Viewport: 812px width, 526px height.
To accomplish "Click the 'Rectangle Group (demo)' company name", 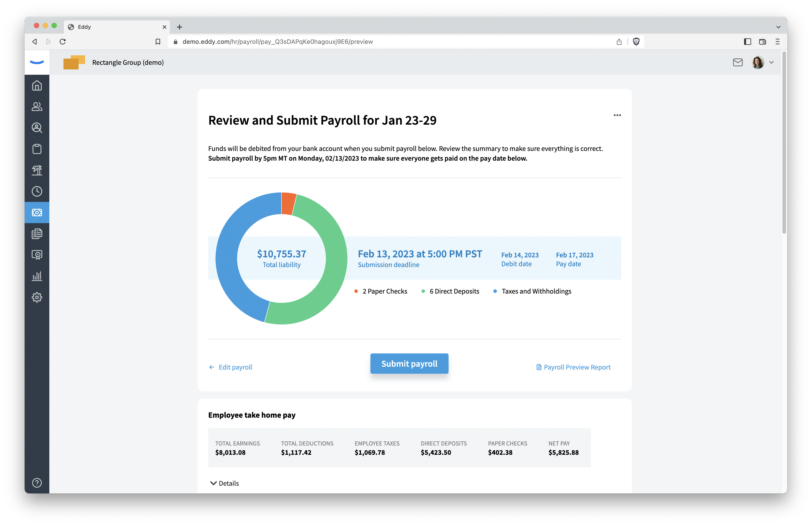I will tap(128, 62).
